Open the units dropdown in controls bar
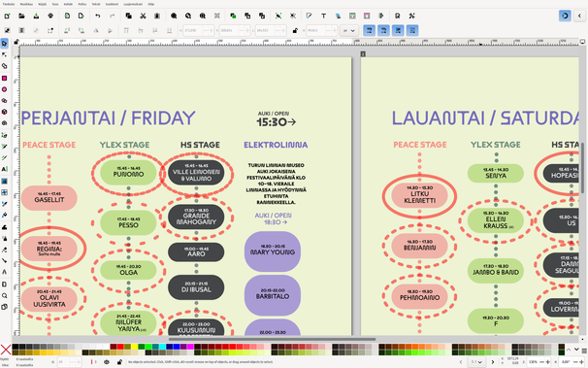588x368 pixels. click(349, 30)
